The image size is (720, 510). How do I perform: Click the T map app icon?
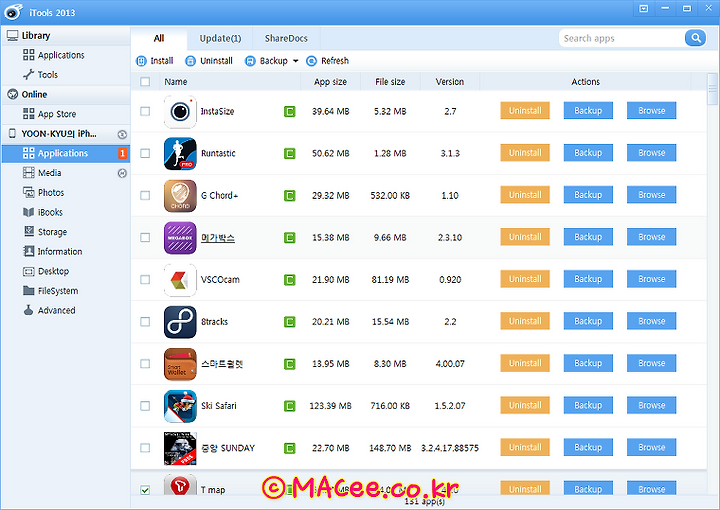(180, 485)
